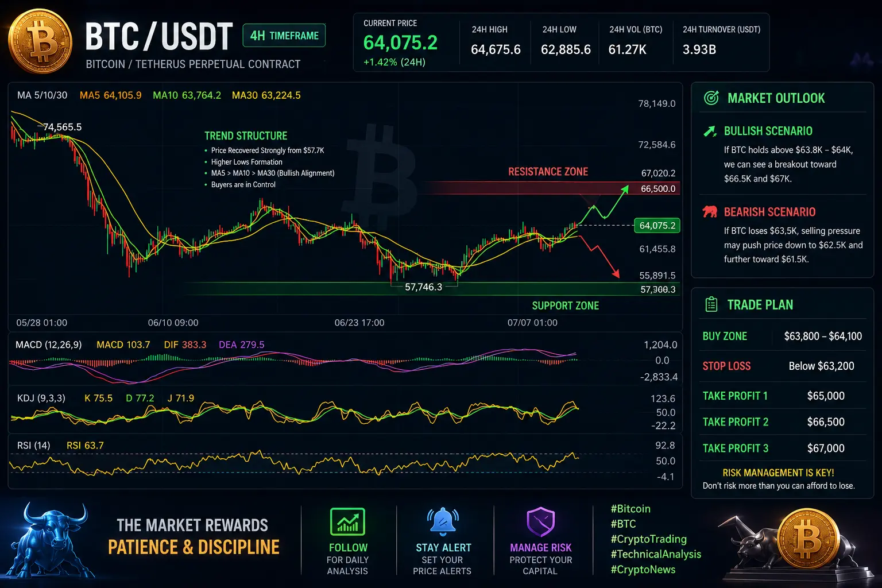
Task: Open the #BTC hashtag
Action: coord(623,524)
